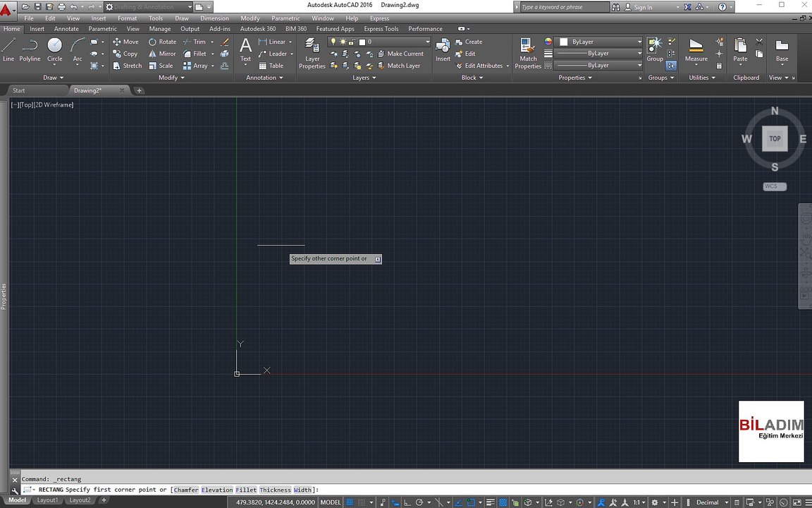812x508 pixels.
Task: Click the Cut scissors icon
Action: (759, 42)
